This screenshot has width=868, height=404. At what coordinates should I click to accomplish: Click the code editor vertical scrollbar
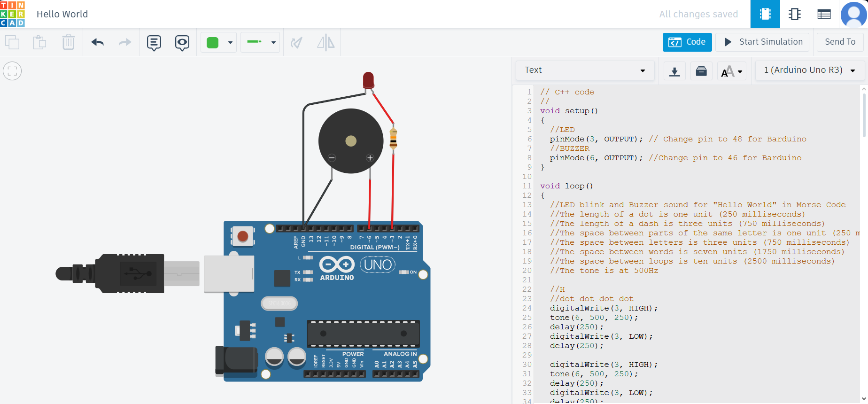tap(864, 115)
